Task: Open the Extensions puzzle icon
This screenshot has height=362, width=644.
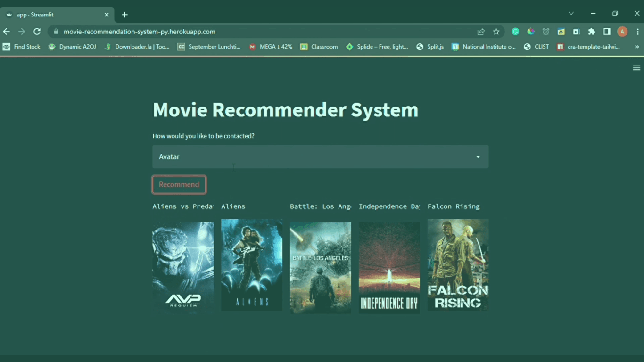Action: pyautogui.click(x=592, y=32)
